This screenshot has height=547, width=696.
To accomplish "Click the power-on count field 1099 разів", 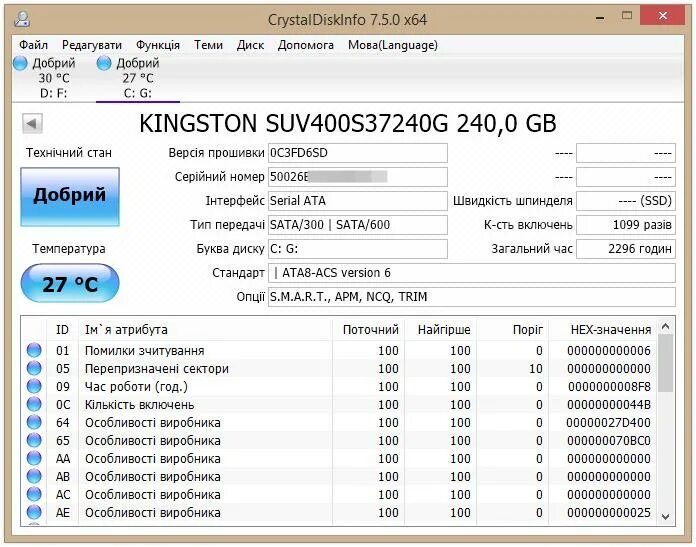I will pos(626,225).
